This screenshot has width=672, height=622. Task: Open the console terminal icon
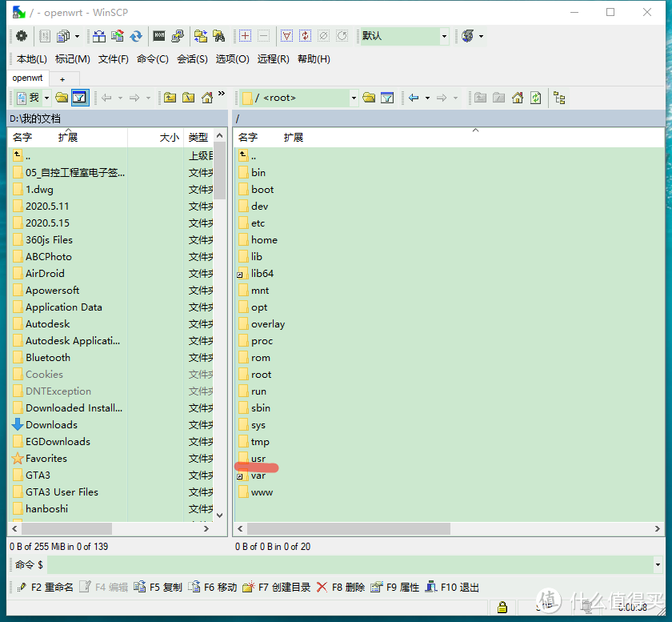point(159,36)
